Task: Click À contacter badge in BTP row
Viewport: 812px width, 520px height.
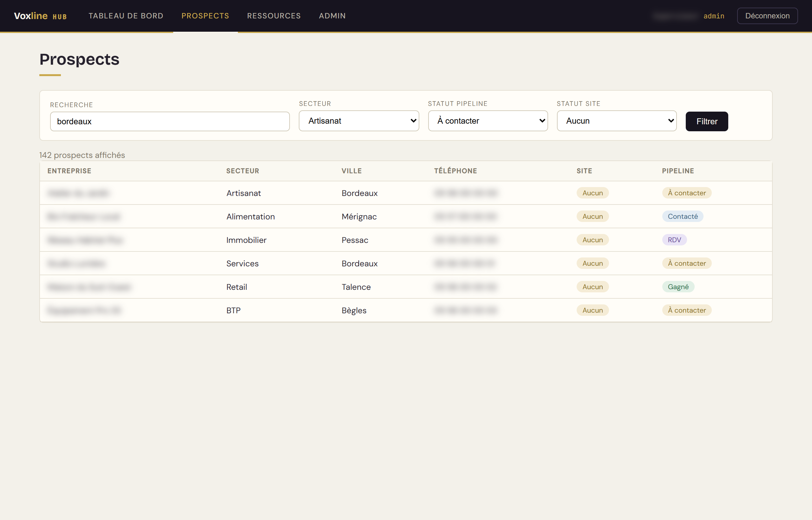Action: click(x=687, y=310)
